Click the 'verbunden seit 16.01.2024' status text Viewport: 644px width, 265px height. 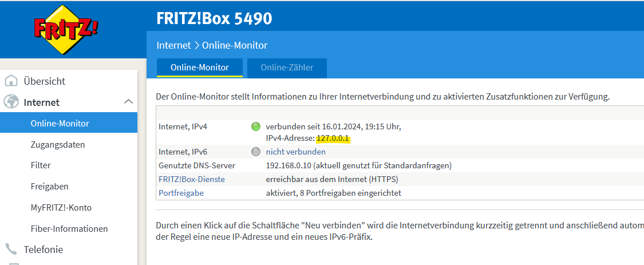pos(333,126)
